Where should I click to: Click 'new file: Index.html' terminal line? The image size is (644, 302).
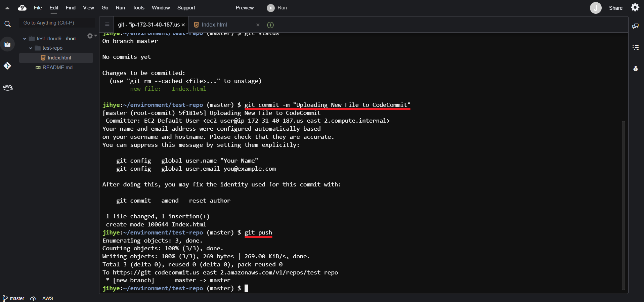(x=168, y=89)
